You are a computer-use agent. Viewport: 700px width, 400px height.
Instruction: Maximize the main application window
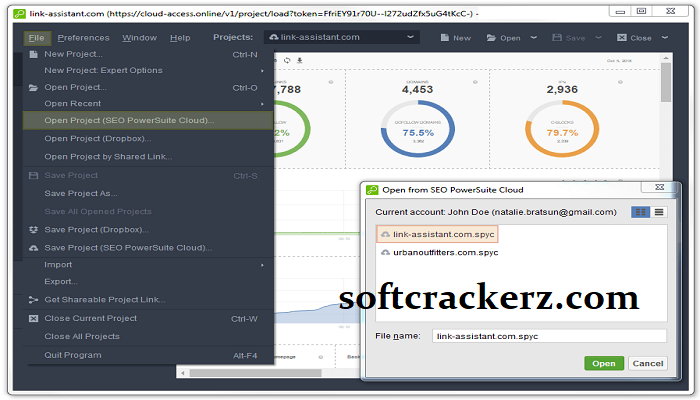tap(642, 11)
